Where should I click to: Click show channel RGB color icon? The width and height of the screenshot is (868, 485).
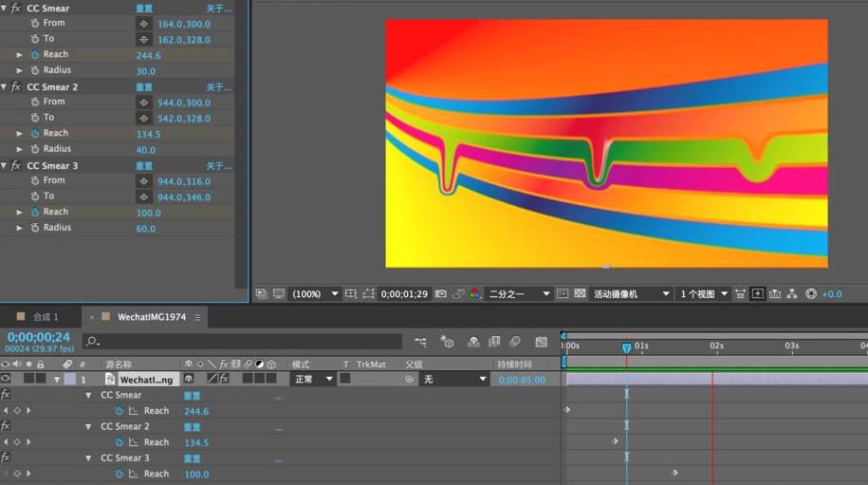475,294
